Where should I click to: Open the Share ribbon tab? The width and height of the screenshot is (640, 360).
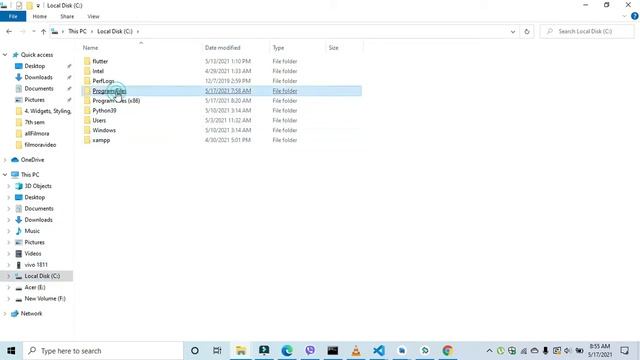(67, 16)
